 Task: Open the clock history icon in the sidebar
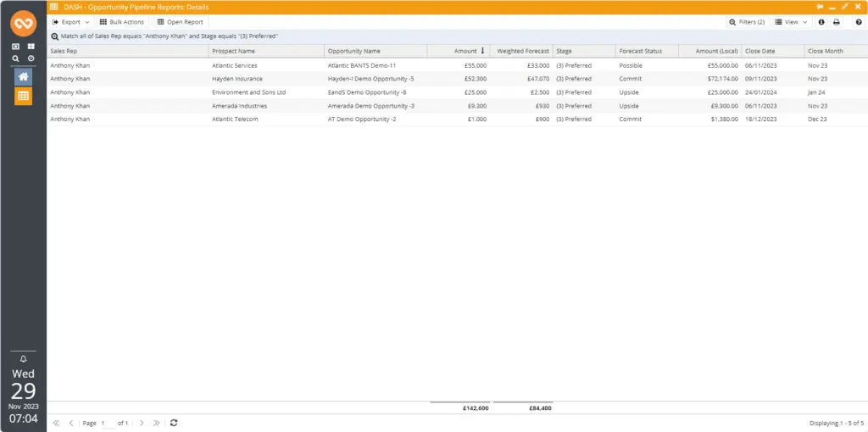pyautogui.click(x=31, y=58)
